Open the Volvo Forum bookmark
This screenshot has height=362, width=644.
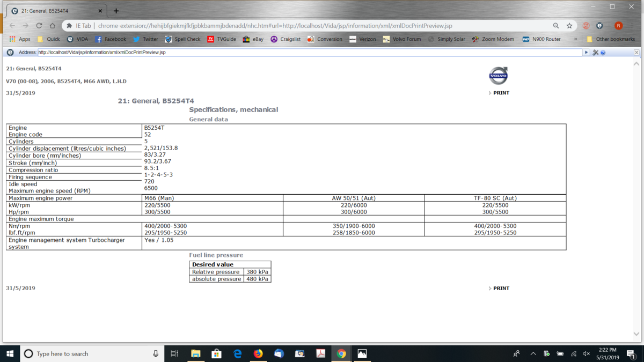pyautogui.click(x=402, y=39)
